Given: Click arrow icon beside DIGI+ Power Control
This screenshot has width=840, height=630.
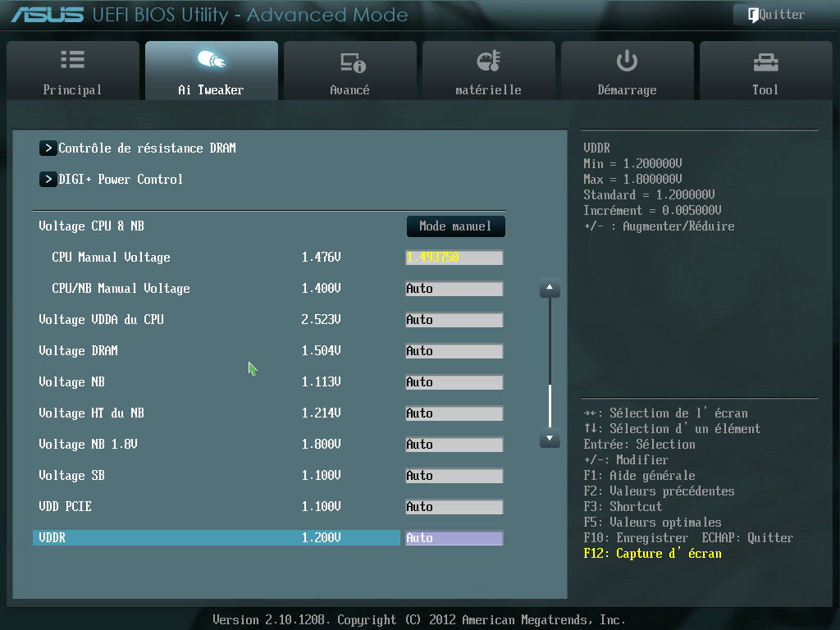Looking at the screenshot, I should pyautogui.click(x=48, y=179).
